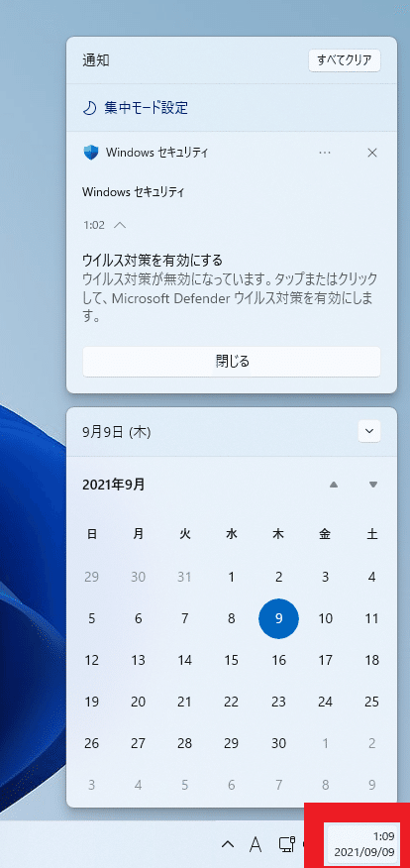Click date 18 in Saturday column
410x868 pixels.
tap(371, 660)
